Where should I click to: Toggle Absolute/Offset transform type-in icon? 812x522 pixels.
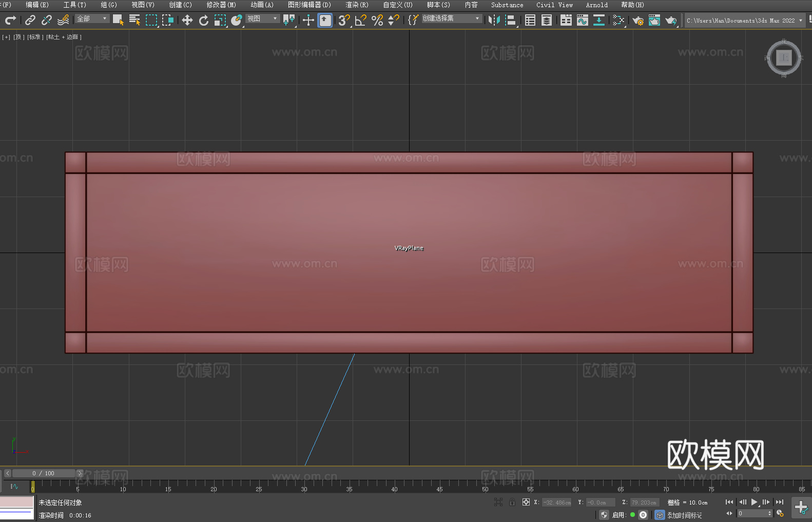pos(526,502)
